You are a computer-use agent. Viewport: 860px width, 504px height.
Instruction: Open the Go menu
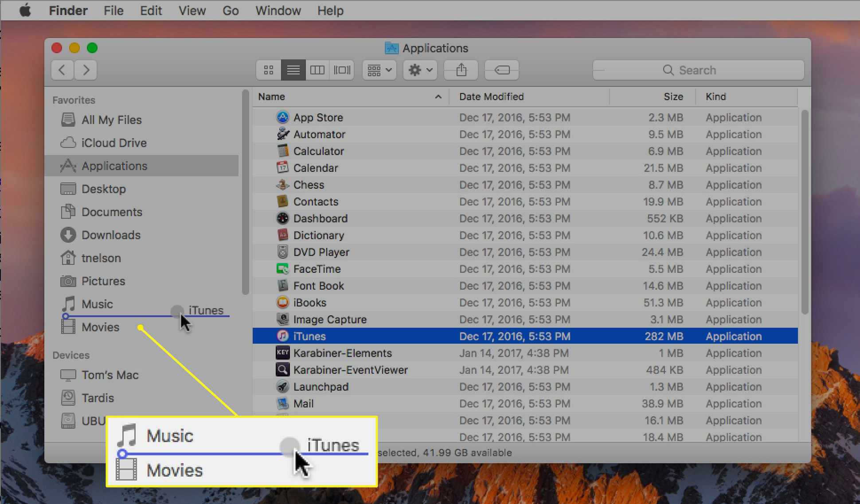tap(231, 10)
